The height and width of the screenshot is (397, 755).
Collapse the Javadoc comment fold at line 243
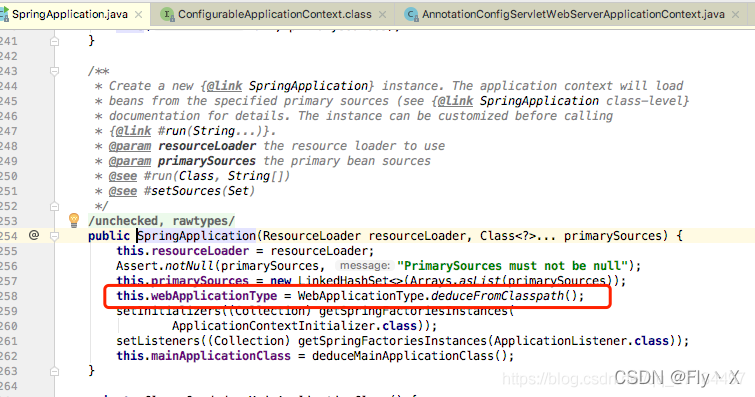(x=54, y=71)
